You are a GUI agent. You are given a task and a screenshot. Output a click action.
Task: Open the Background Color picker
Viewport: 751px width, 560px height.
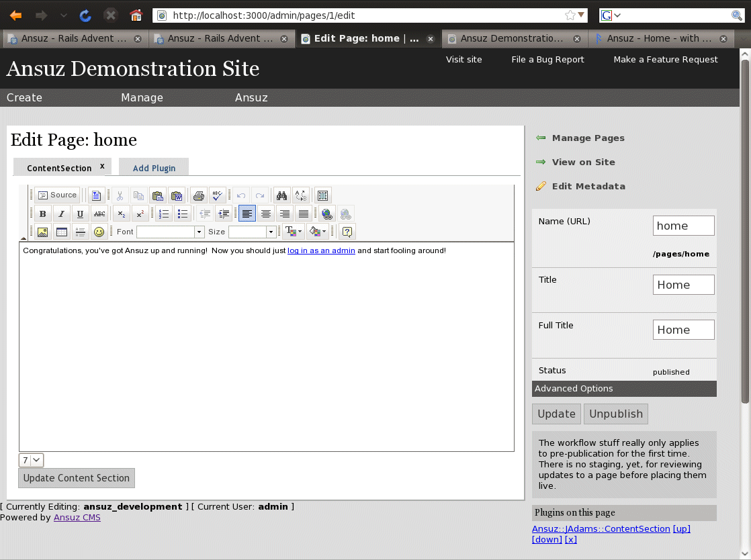[x=318, y=232]
